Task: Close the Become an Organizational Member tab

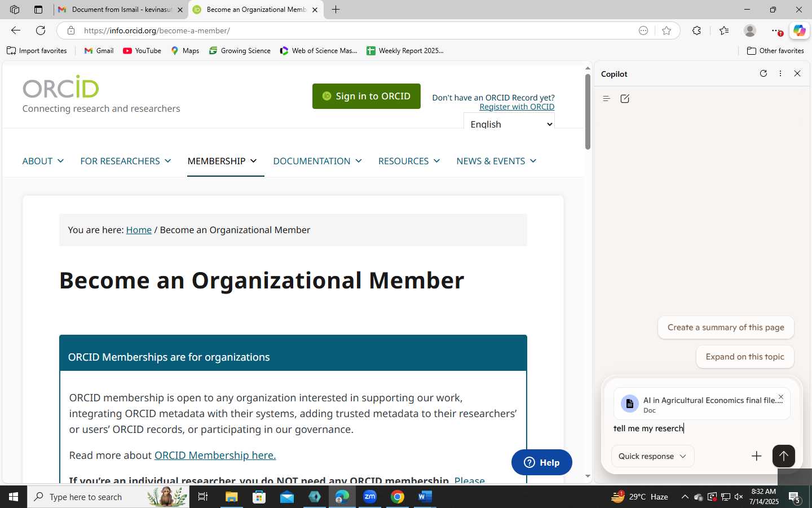Action: [315, 10]
